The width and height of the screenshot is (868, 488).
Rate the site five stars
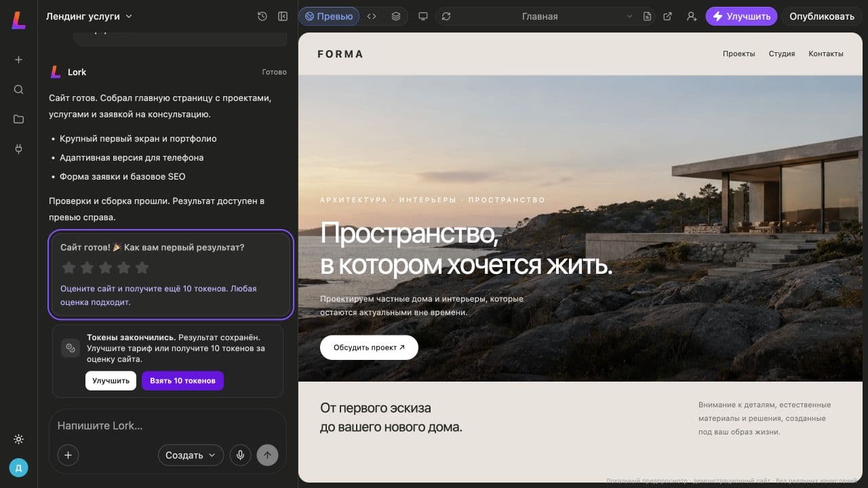[x=142, y=268]
